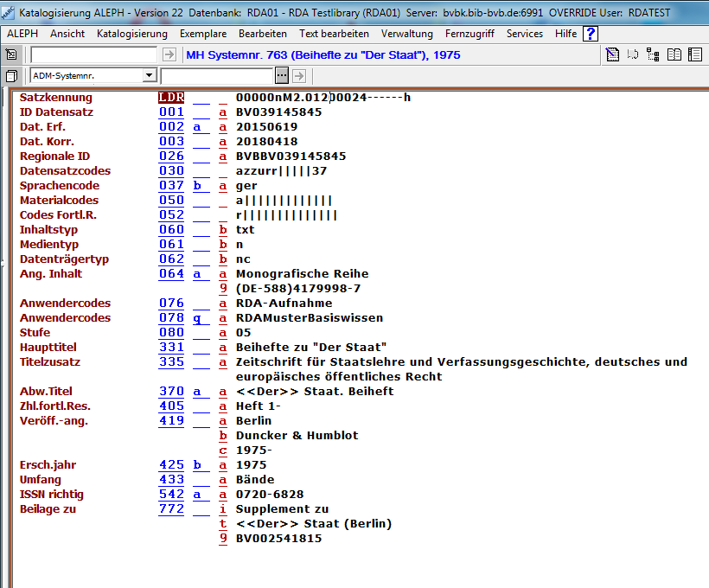The height and width of the screenshot is (588, 709).
Task: Click subfield code 'a' of field 419 Berlin
Action: pyautogui.click(x=223, y=420)
